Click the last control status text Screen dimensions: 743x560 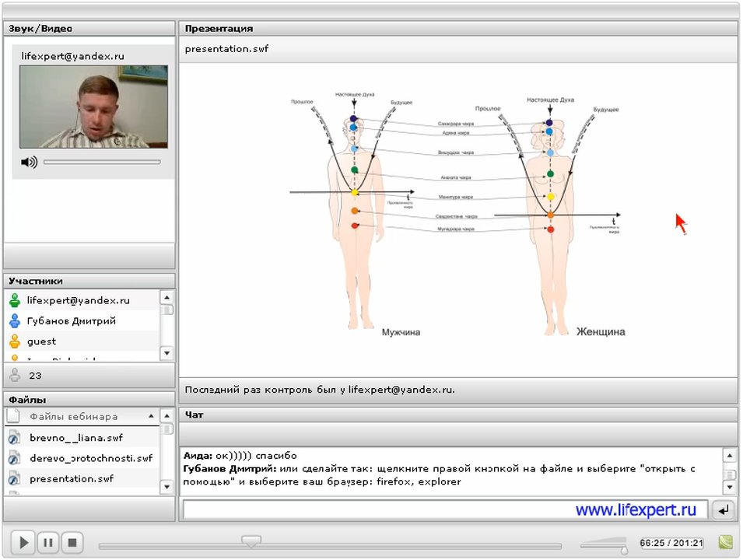(x=320, y=390)
